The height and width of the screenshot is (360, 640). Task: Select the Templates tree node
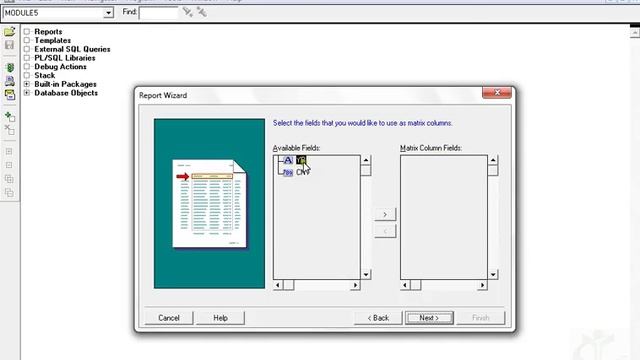[53, 40]
